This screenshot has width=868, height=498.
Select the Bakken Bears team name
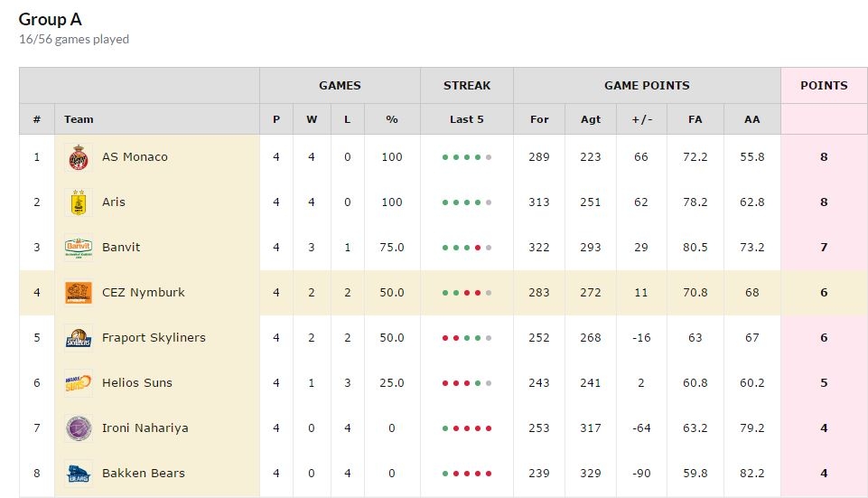click(x=144, y=473)
